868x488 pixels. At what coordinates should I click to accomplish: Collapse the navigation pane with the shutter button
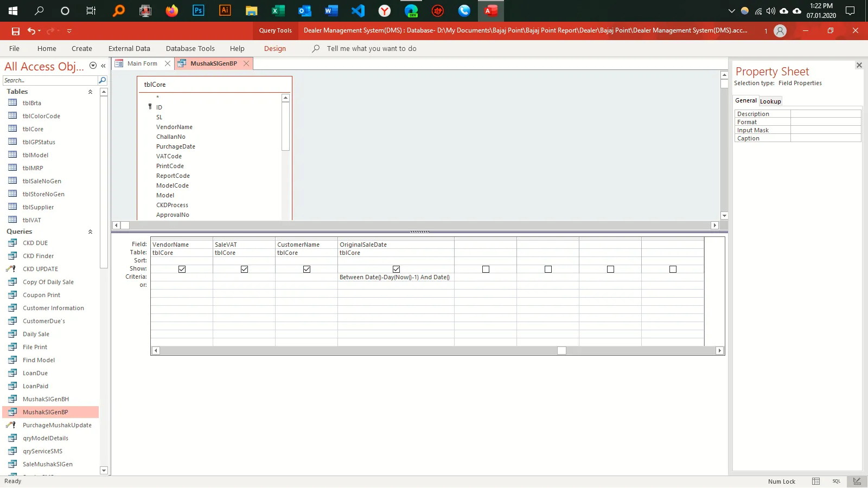(103, 66)
